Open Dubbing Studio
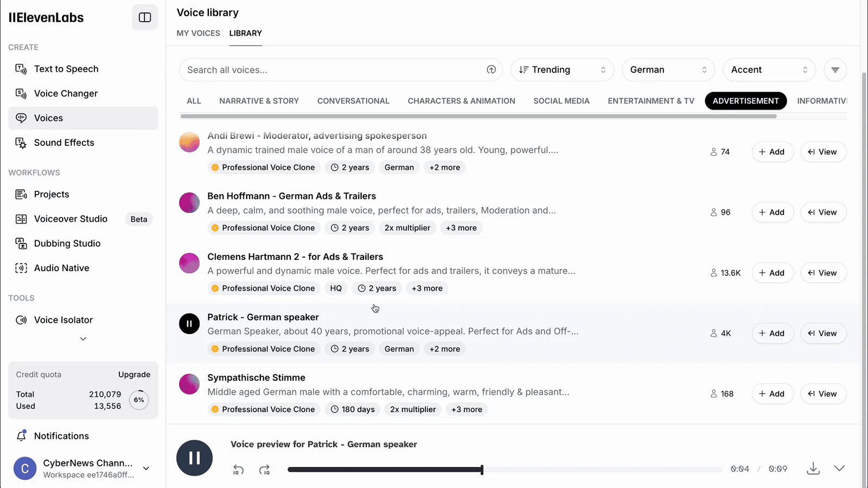Screen dimensions: 868x488 coord(83,243)
